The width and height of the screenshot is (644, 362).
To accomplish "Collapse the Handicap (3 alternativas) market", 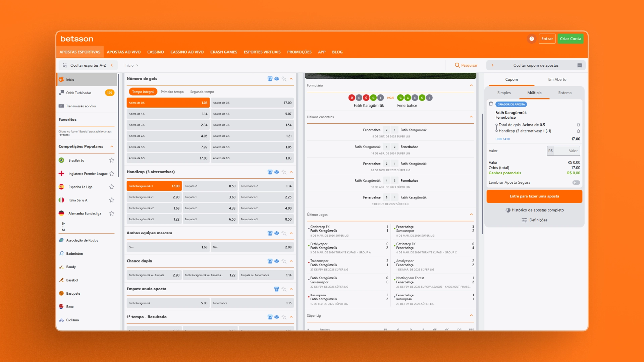I will pyautogui.click(x=291, y=172).
